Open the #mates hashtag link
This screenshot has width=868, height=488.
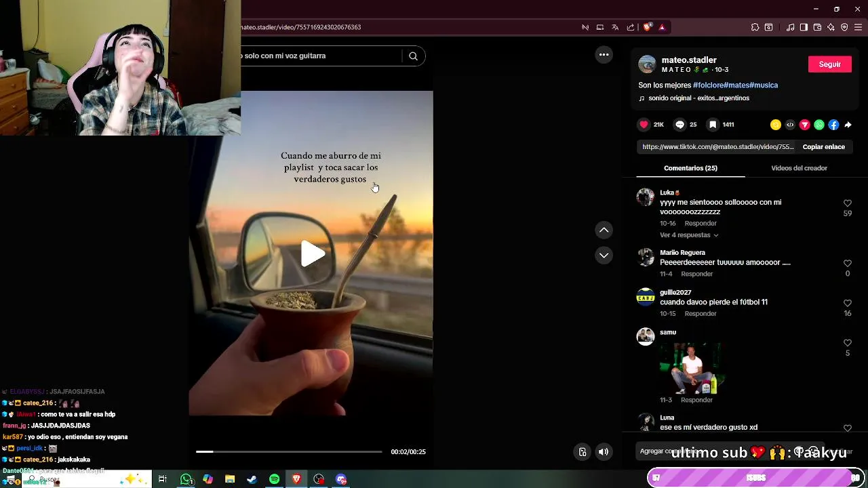736,85
